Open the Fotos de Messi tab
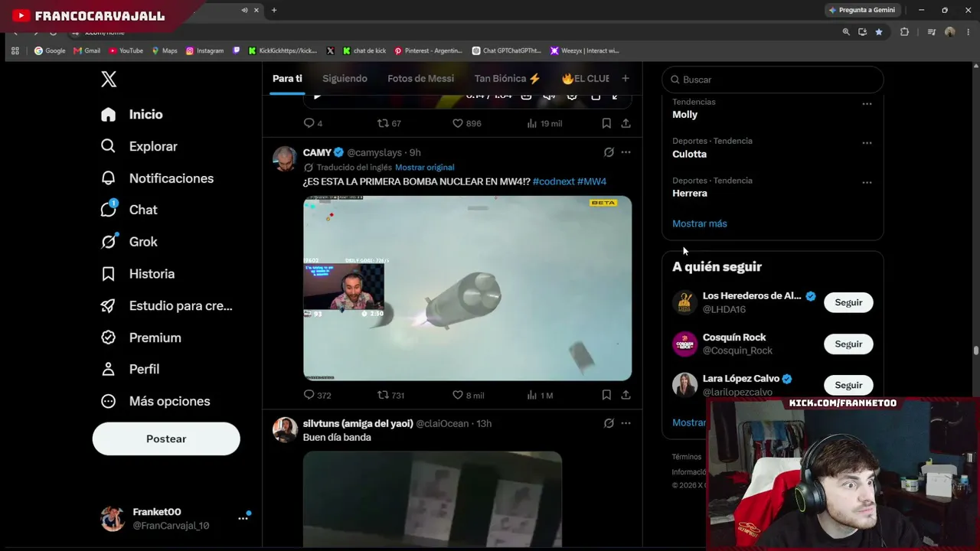The width and height of the screenshot is (980, 551). [x=420, y=78]
